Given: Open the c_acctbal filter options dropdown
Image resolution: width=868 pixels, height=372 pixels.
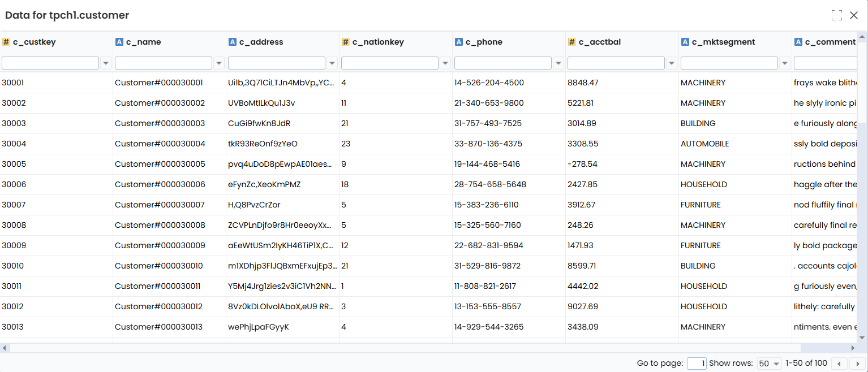Looking at the screenshot, I should coord(672,63).
